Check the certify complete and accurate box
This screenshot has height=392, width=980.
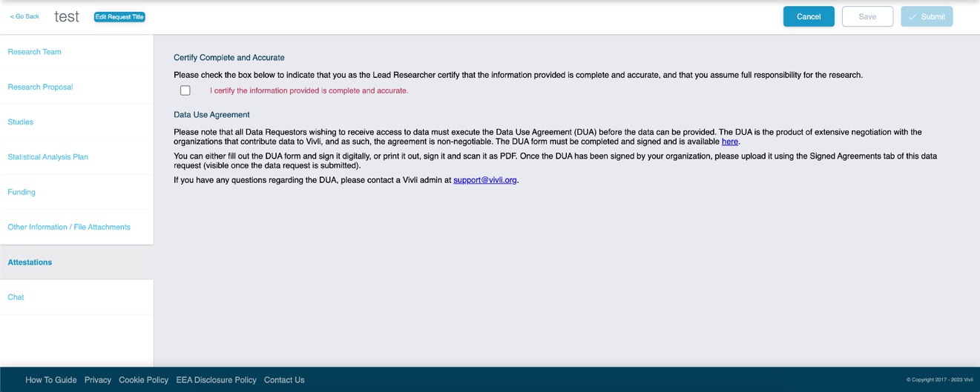[185, 90]
